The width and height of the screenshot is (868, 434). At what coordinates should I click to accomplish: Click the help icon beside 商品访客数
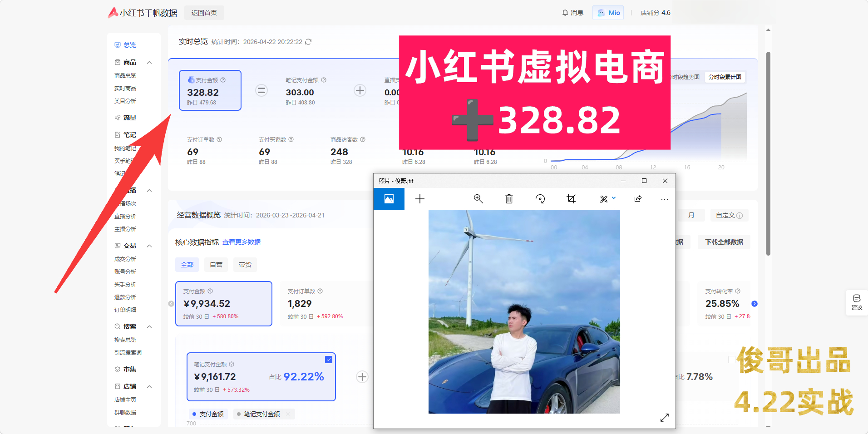pos(363,139)
